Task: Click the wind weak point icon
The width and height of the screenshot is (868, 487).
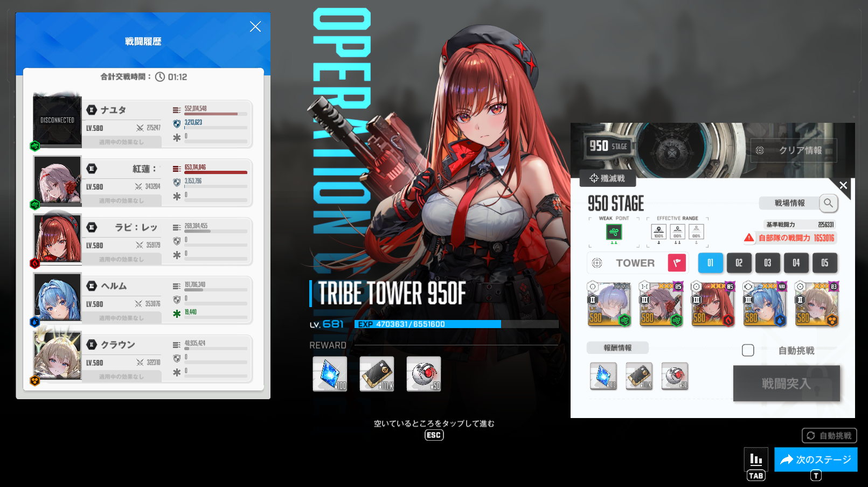Action: [614, 232]
